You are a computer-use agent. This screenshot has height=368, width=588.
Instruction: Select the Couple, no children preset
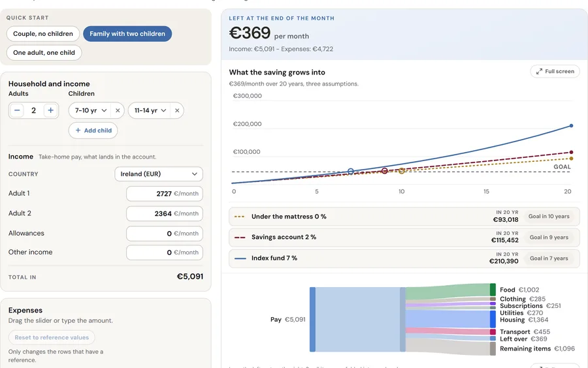click(x=42, y=34)
